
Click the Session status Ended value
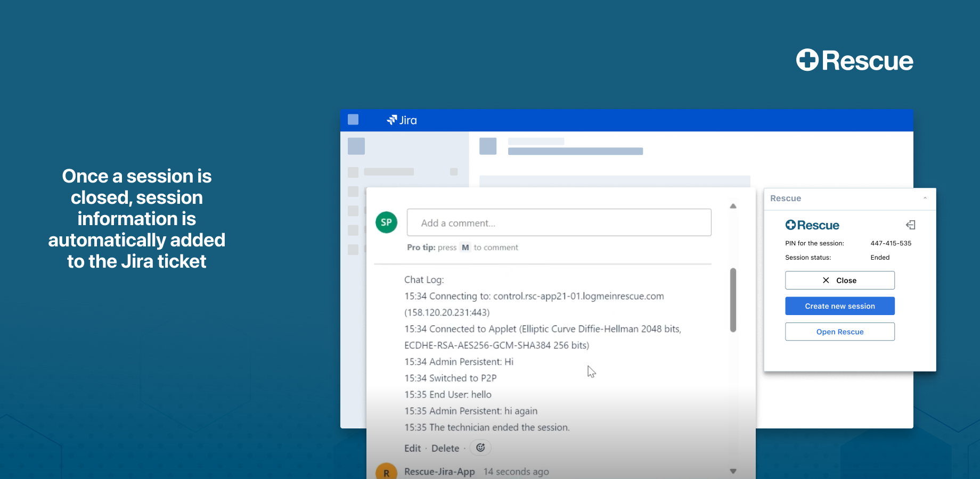[880, 258]
